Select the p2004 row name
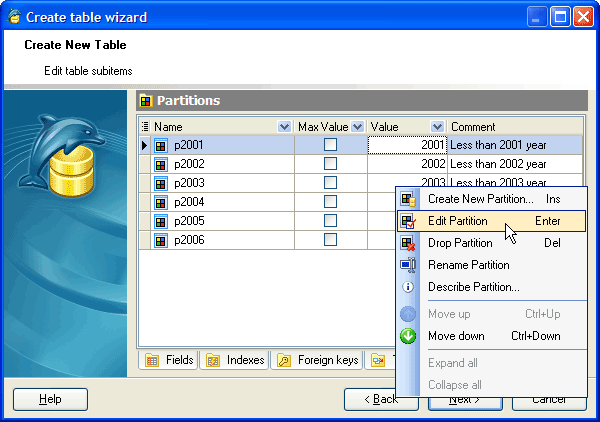 [189, 202]
